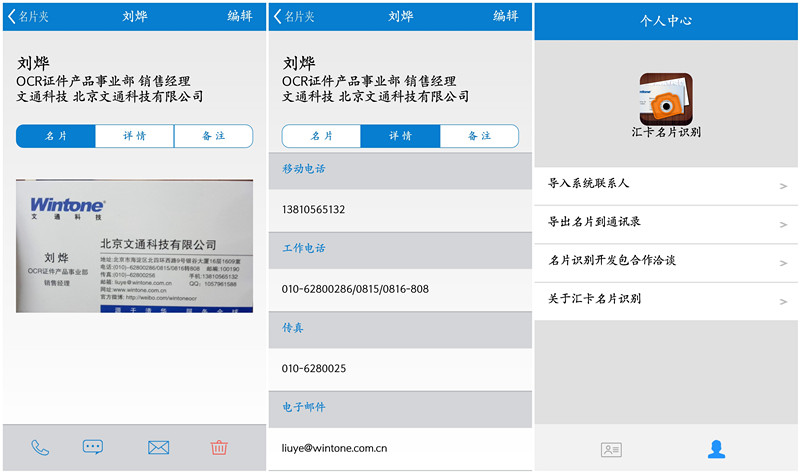Tap the 个人中心 title
Screen dimensions: 800x473
coord(666,21)
